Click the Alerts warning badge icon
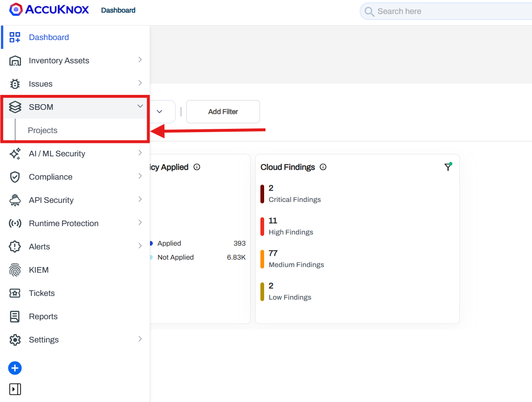532x402 pixels. (15, 247)
